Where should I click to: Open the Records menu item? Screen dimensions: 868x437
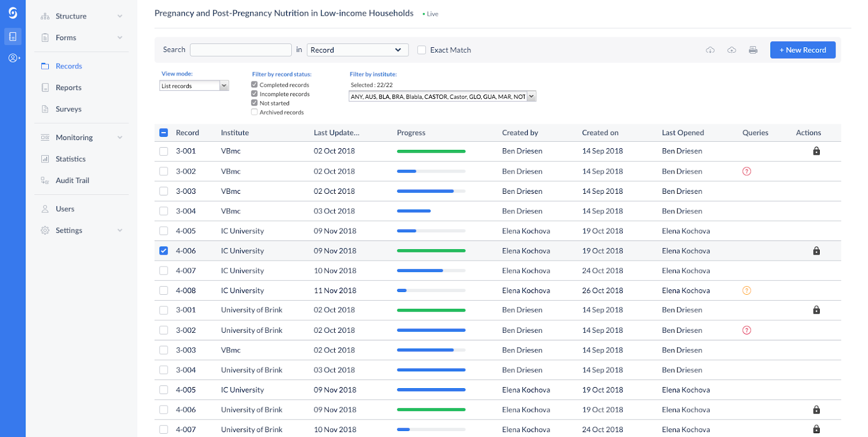coord(69,66)
